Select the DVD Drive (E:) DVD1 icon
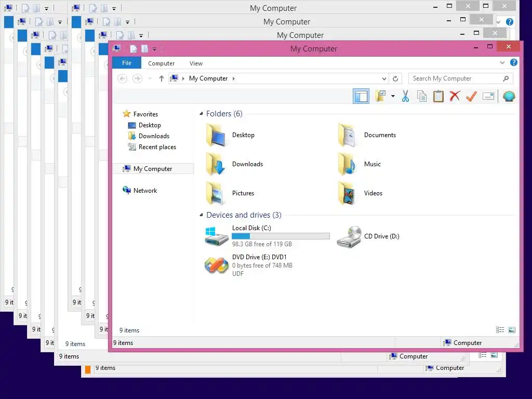The width and height of the screenshot is (532, 399). point(216,265)
